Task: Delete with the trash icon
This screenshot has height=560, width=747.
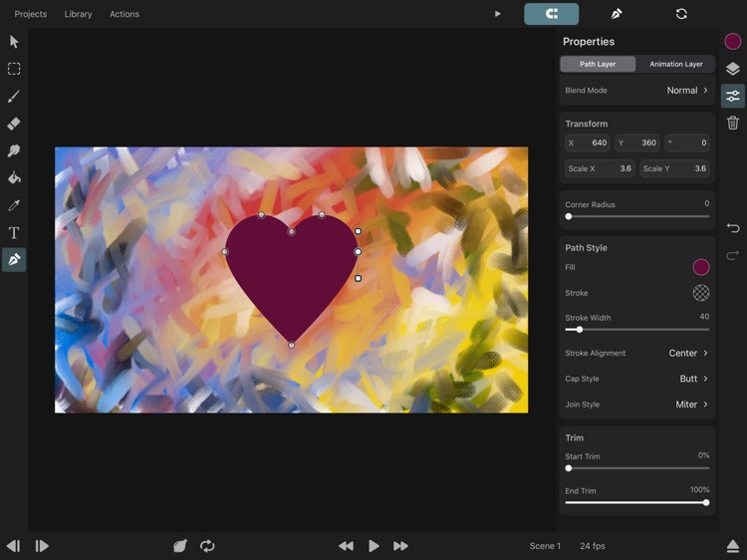Action: coord(733,123)
